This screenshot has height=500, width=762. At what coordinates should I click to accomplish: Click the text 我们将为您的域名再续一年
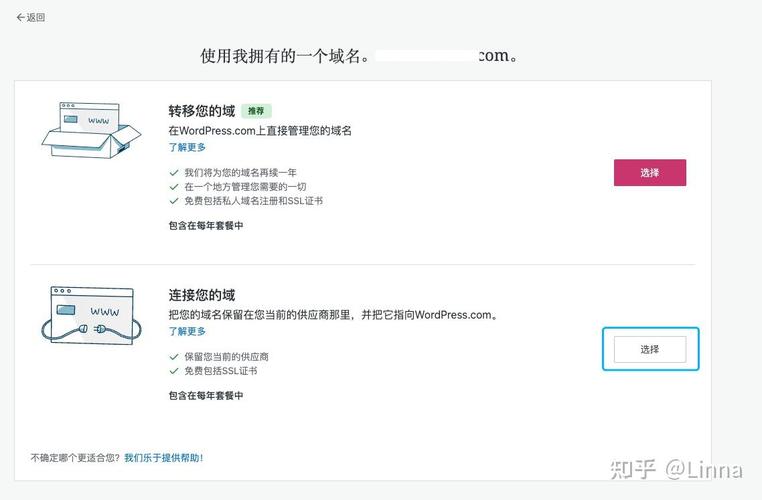coord(240,172)
